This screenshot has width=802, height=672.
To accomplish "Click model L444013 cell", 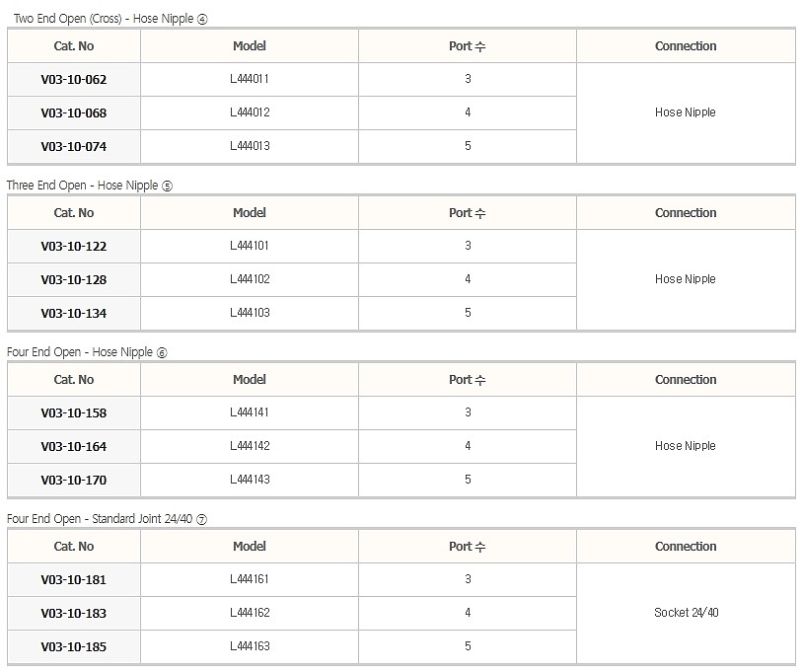I will 250,146.
